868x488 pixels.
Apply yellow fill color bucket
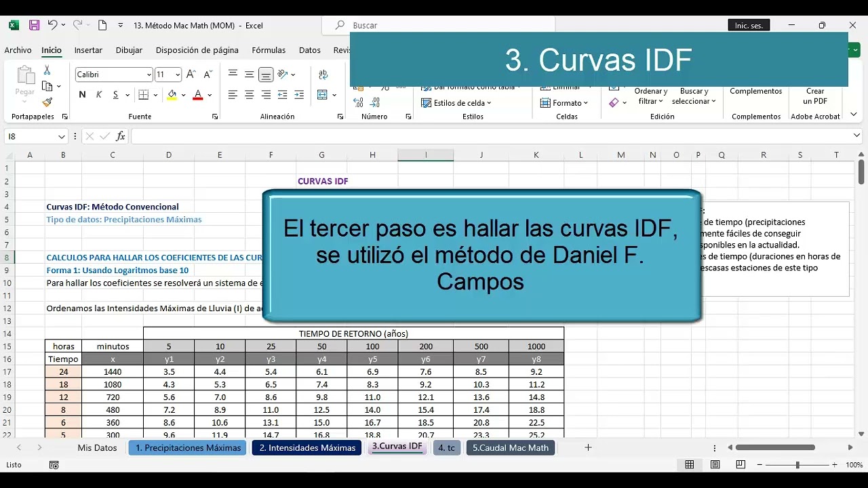[x=172, y=95]
